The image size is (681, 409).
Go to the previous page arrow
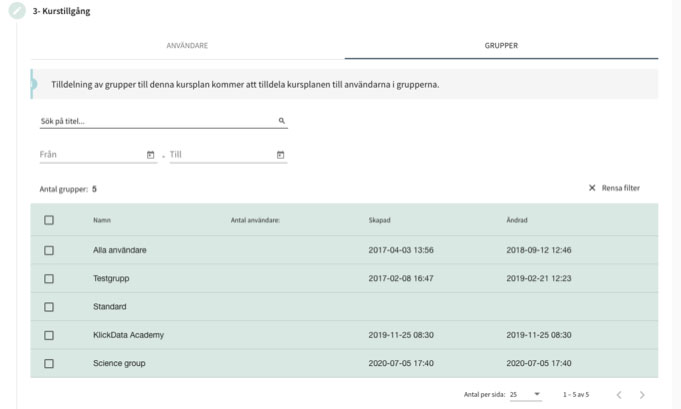(x=619, y=395)
